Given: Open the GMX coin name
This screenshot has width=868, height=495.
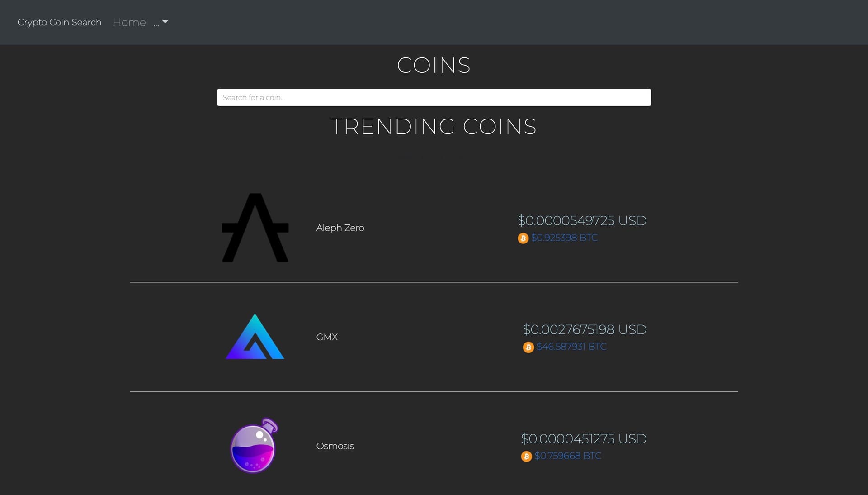Looking at the screenshot, I should (x=327, y=337).
